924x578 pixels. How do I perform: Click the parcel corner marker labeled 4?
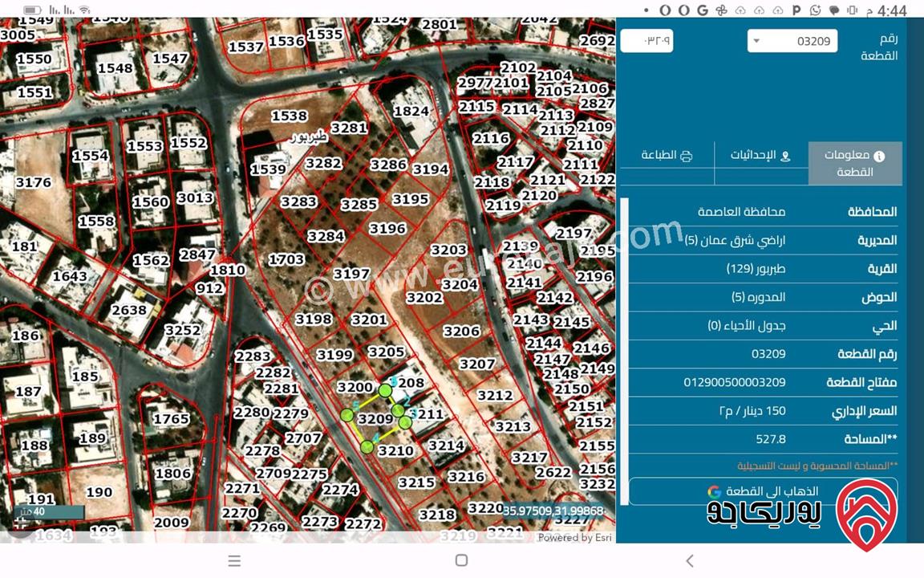coord(367,446)
